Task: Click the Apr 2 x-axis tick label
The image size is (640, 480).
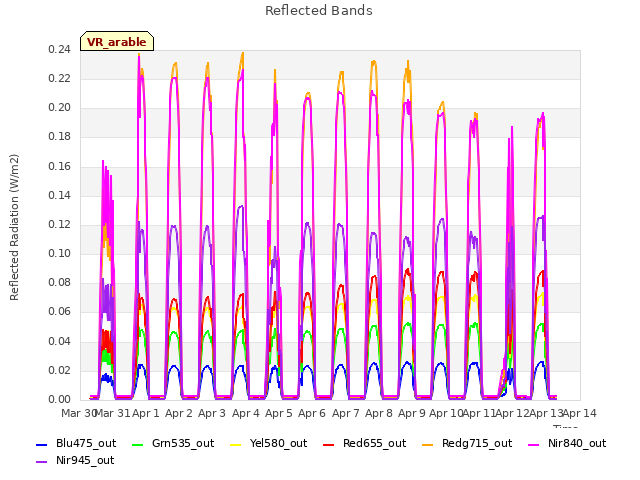Action: (x=179, y=413)
